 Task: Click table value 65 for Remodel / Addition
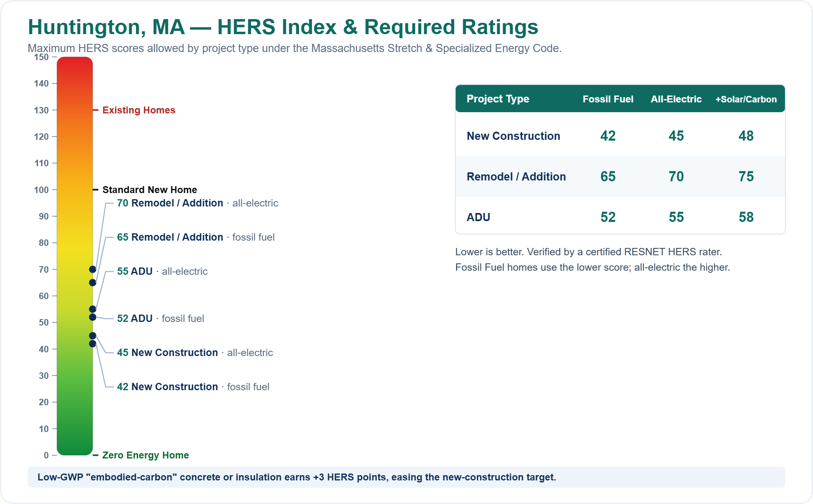tap(608, 176)
